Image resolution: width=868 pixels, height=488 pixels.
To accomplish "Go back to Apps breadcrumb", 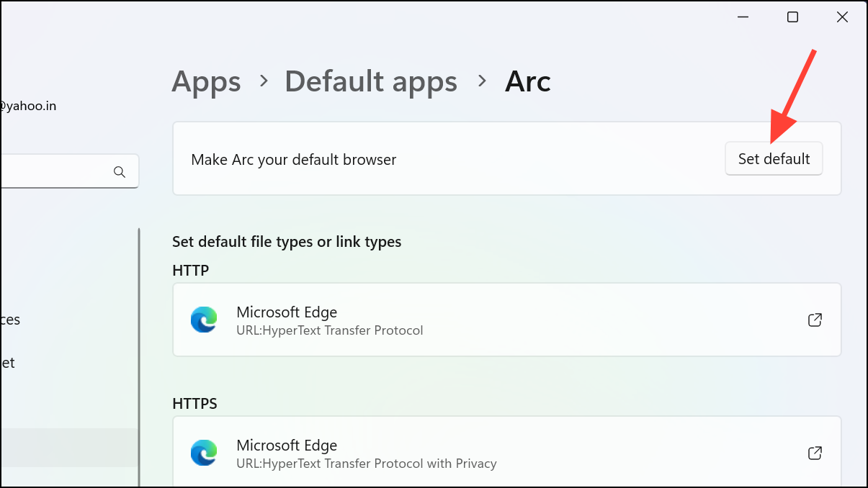I will 206,81.
